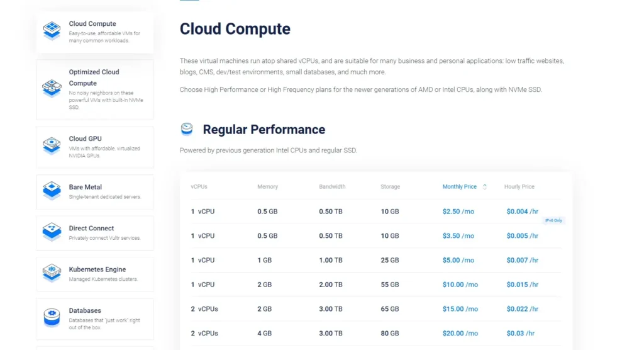Click the 25 GB storage cell

(389, 260)
